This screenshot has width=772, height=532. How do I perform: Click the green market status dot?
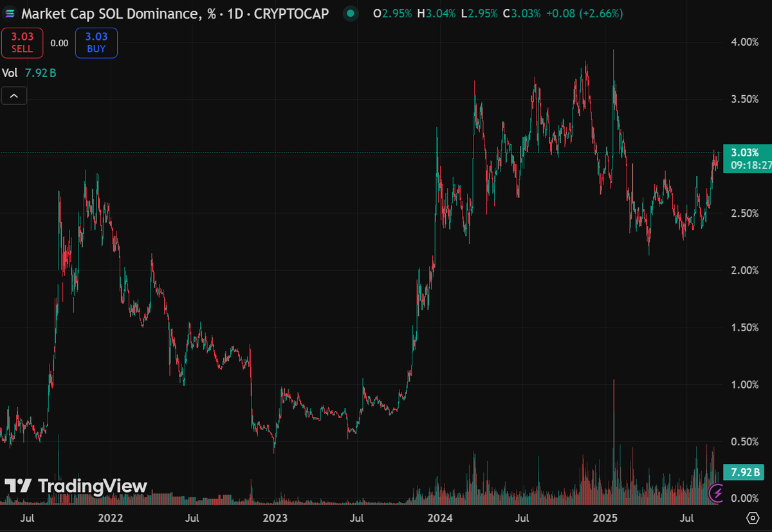click(x=351, y=13)
